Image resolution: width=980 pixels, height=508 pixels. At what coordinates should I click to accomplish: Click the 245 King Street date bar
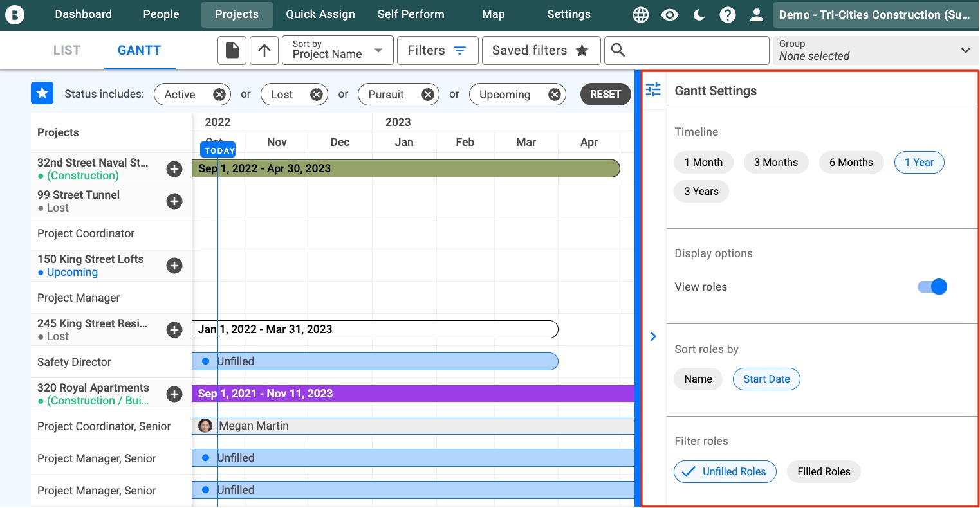[x=375, y=329]
